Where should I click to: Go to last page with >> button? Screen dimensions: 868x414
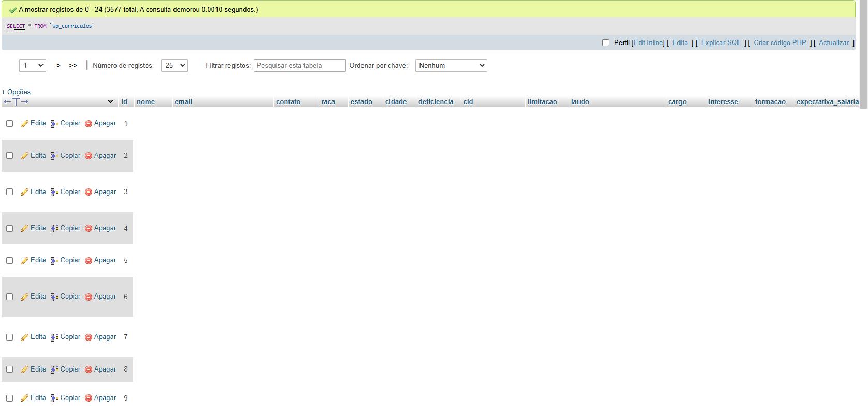[x=73, y=66]
